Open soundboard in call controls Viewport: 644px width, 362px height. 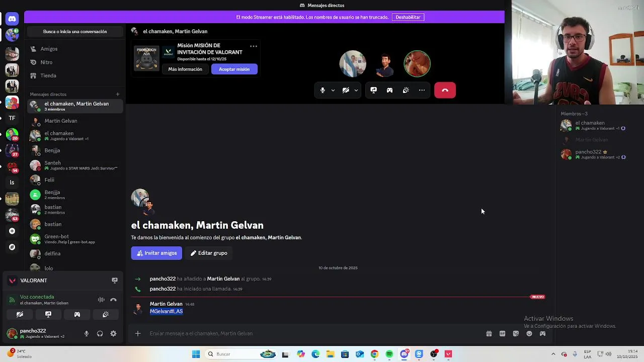(406, 90)
